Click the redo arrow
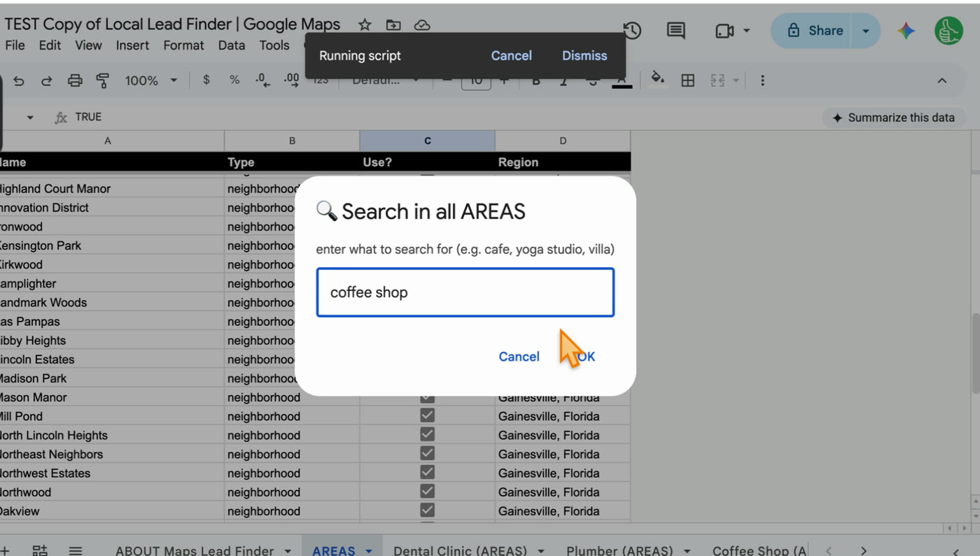Image resolution: width=980 pixels, height=556 pixels. (x=46, y=80)
